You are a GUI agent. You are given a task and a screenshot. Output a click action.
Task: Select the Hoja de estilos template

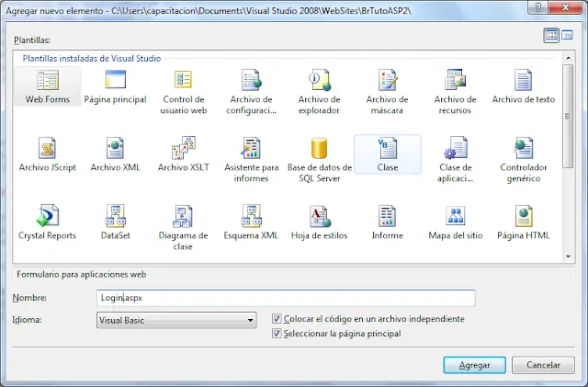[x=319, y=222]
